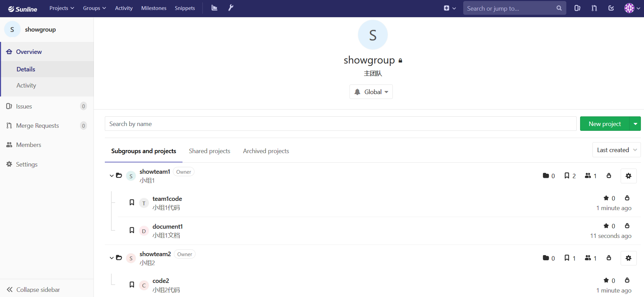Open the instance statistics chart icon

(x=214, y=8)
